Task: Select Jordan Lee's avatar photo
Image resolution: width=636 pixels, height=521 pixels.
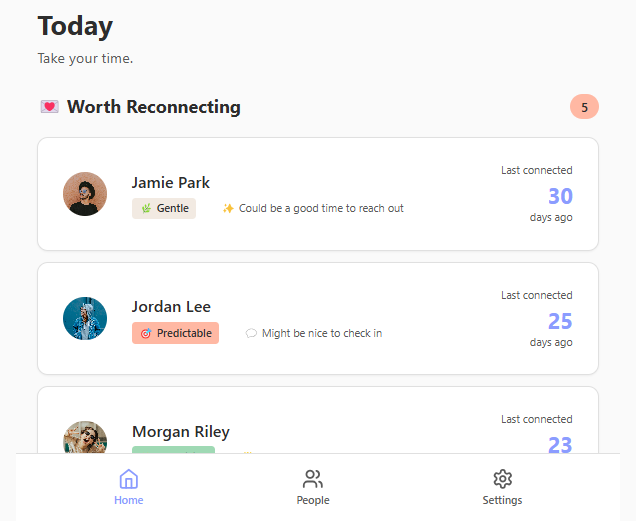Action: pos(85,318)
